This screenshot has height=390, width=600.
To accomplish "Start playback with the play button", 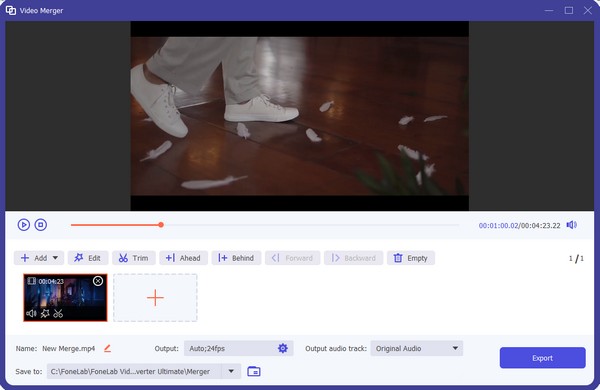I will [x=24, y=225].
